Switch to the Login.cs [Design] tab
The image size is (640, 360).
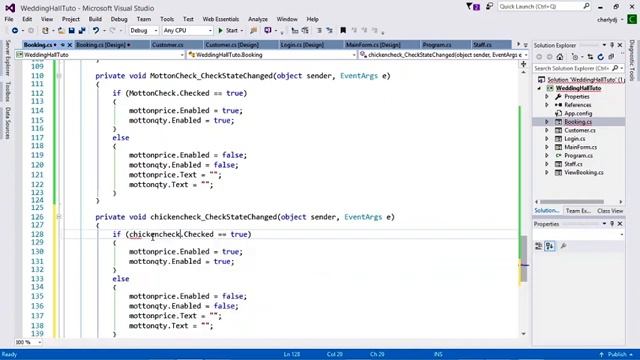click(x=302, y=45)
